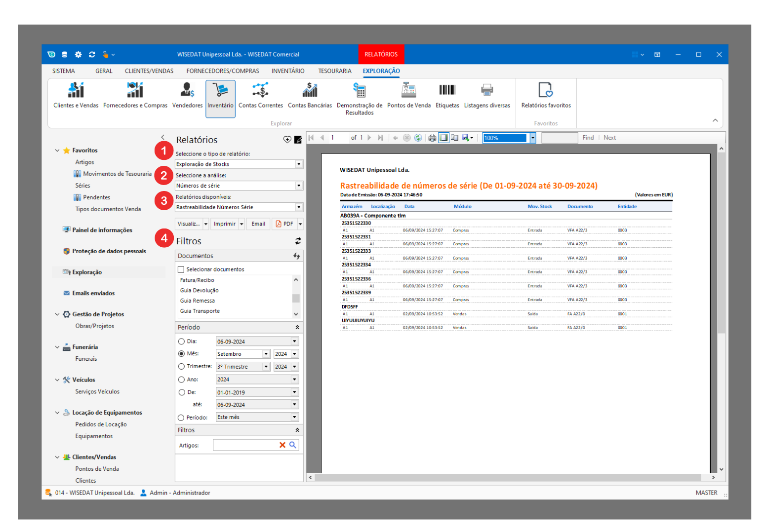Open the TESOURARIA ribbon tab

pyautogui.click(x=334, y=71)
